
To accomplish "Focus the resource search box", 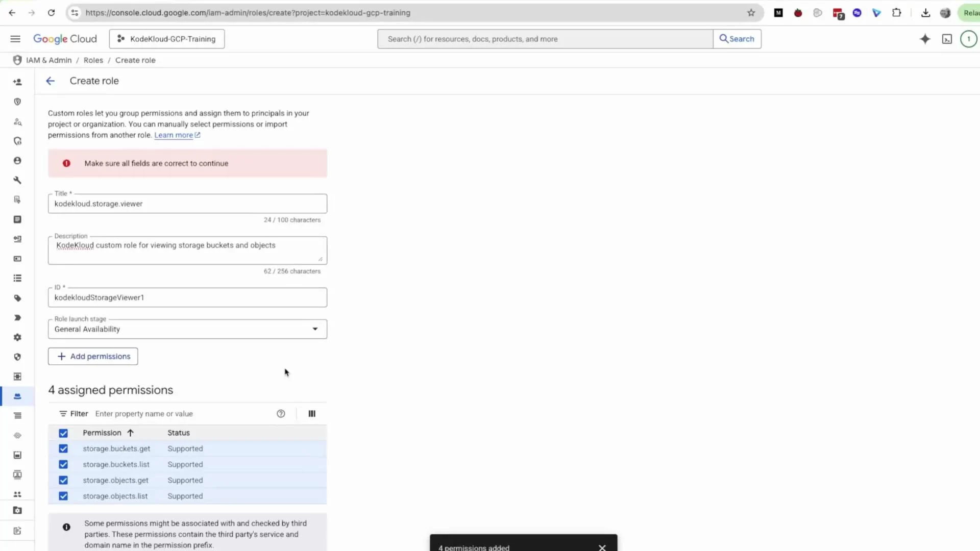I will 545,39.
